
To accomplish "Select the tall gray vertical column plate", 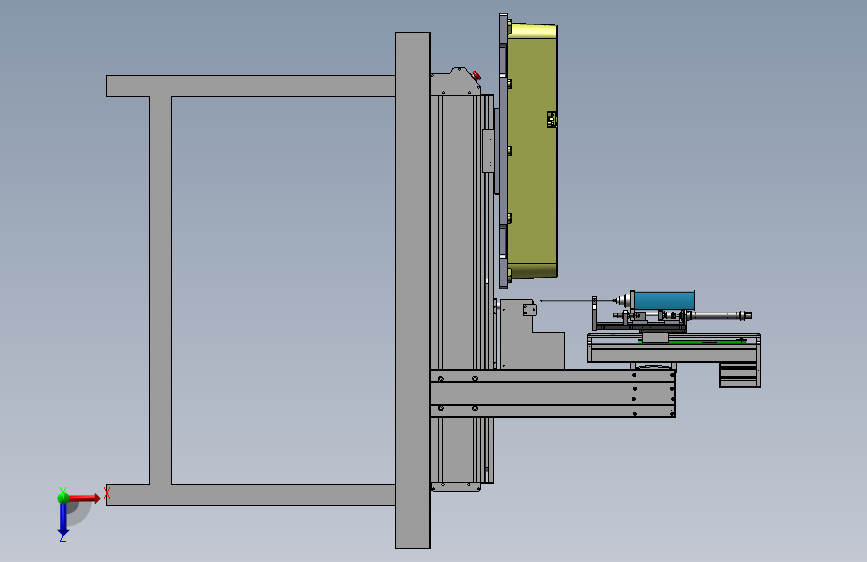I will (412, 290).
